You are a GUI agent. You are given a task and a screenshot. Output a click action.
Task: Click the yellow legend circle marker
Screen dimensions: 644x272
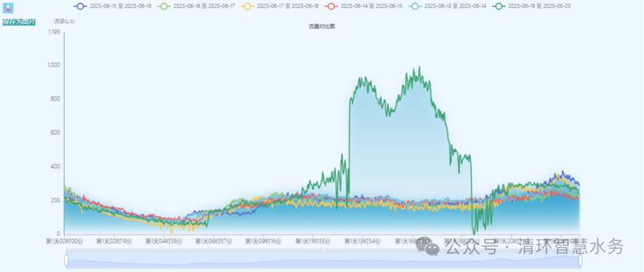pos(248,5)
